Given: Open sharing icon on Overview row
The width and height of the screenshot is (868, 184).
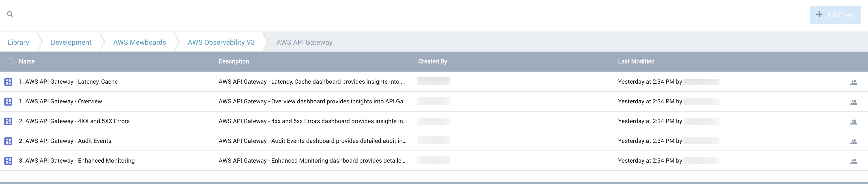Looking at the screenshot, I should (x=853, y=102).
